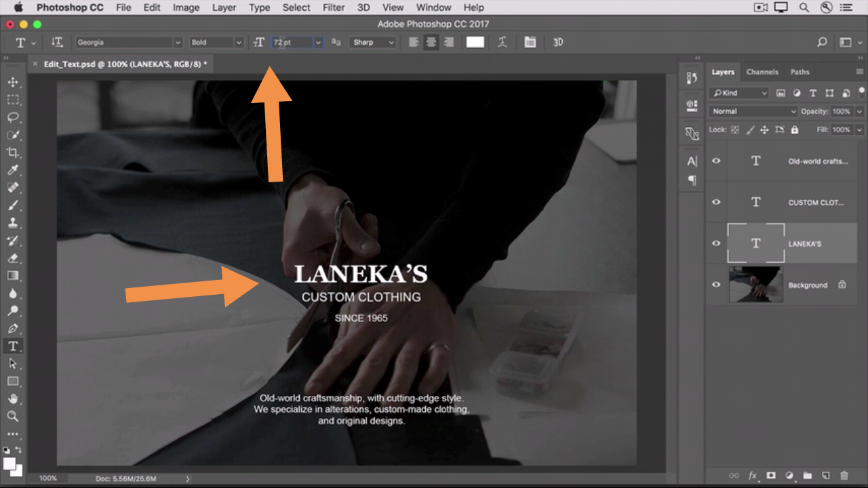This screenshot has width=868, height=488.
Task: Click the 72 pt font size field
Action: click(x=292, y=42)
